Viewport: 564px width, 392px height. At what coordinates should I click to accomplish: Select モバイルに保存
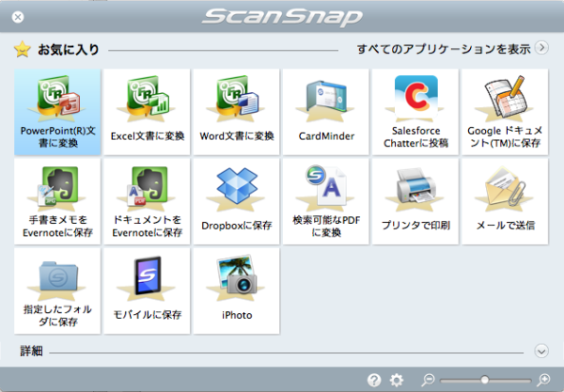(x=147, y=290)
